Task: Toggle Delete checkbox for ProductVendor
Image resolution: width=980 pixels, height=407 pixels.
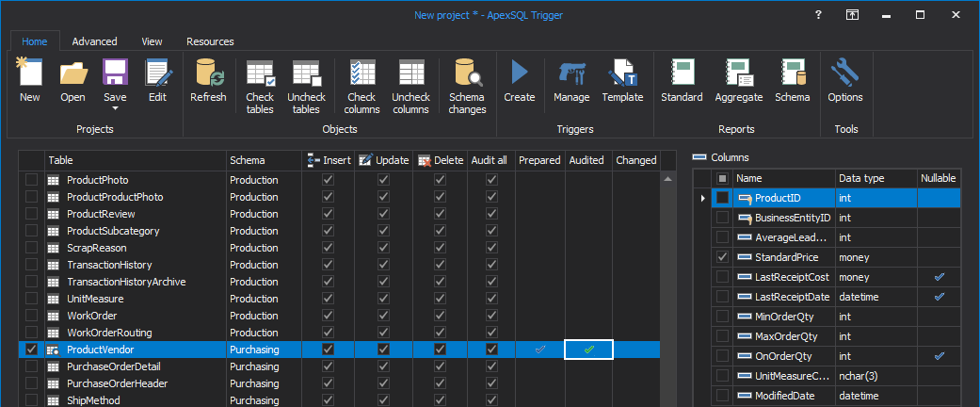Action: click(x=440, y=350)
